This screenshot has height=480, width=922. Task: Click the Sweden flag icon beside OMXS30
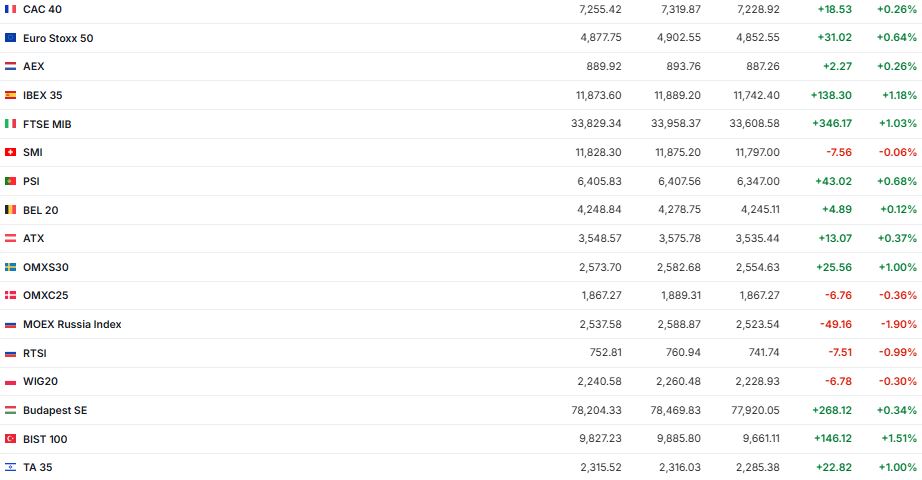point(11,267)
